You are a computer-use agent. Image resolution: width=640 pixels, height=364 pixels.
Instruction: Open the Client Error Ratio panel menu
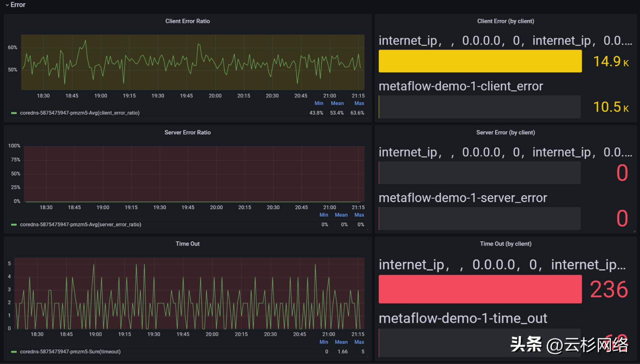pyautogui.click(x=188, y=21)
